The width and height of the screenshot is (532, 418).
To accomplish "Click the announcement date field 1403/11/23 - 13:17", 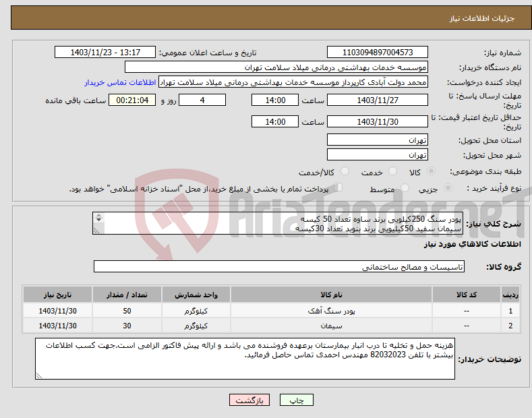I will (x=105, y=53).
